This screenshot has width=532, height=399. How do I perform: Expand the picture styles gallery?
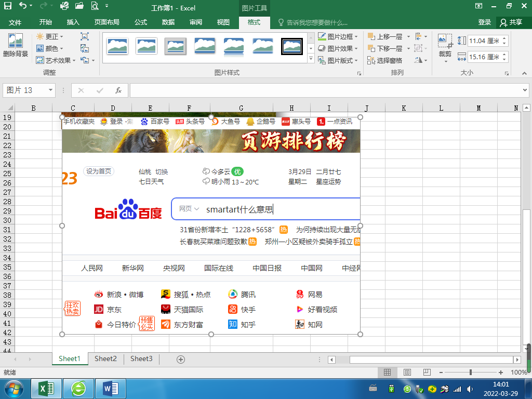[311, 59]
